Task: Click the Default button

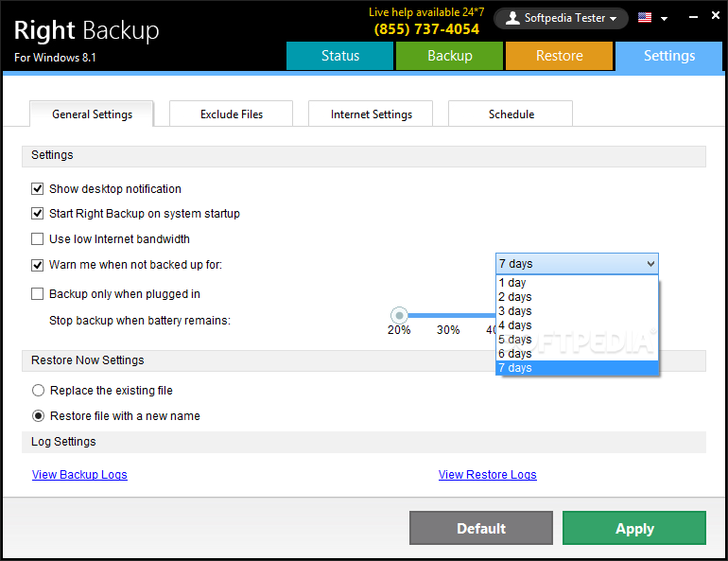Action: click(481, 528)
